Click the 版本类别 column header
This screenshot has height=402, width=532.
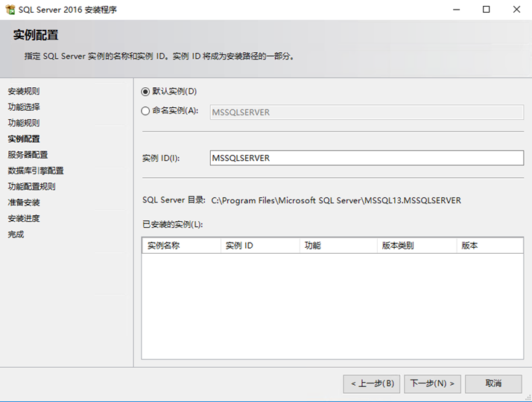click(x=417, y=246)
